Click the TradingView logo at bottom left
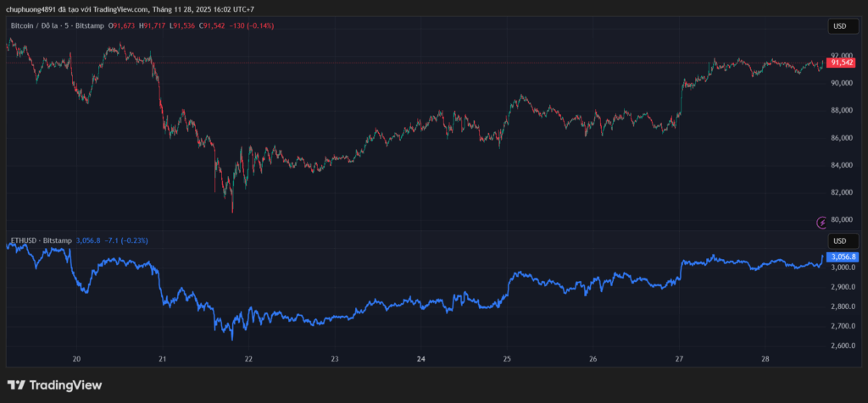 tap(55, 385)
